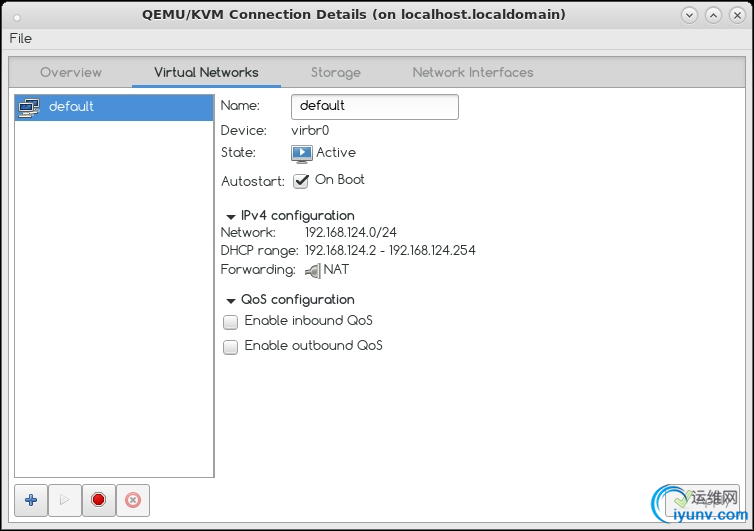Screen dimensions: 754x531
Task: Enable inbound QoS checkbox
Action: click(x=230, y=322)
